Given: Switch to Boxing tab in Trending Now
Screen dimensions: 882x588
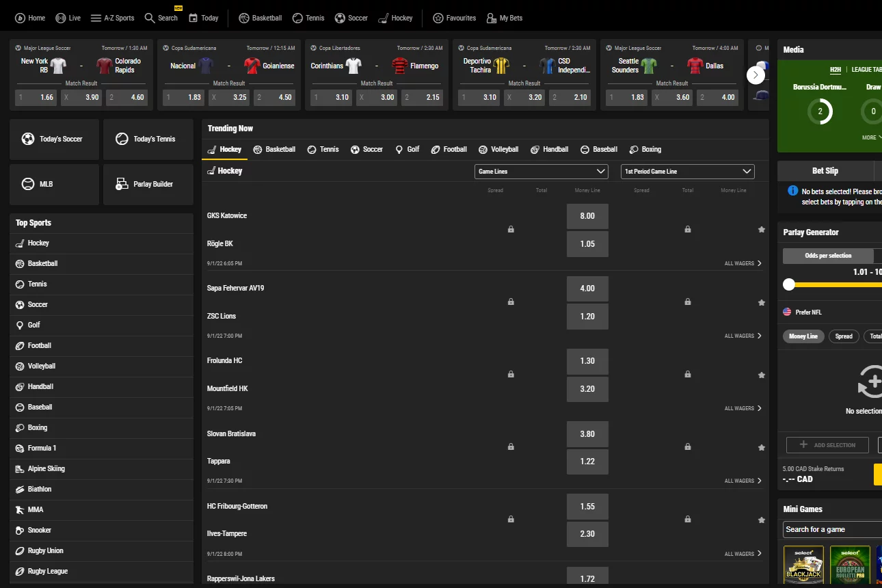Looking at the screenshot, I should coord(645,149).
